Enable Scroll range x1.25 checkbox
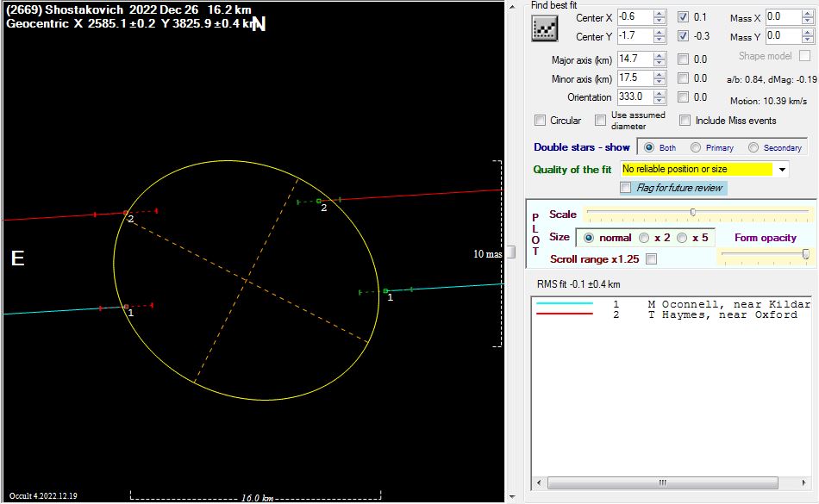 [651, 259]
